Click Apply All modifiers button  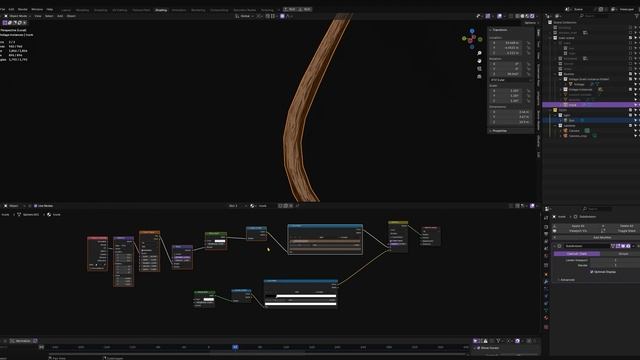pos(578,226)
